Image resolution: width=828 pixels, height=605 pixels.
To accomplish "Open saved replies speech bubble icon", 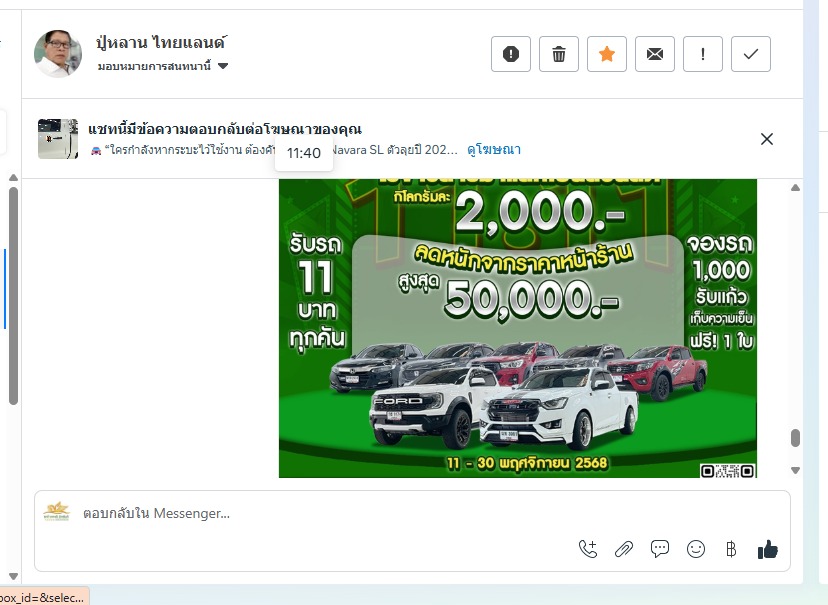I will 660,549.
